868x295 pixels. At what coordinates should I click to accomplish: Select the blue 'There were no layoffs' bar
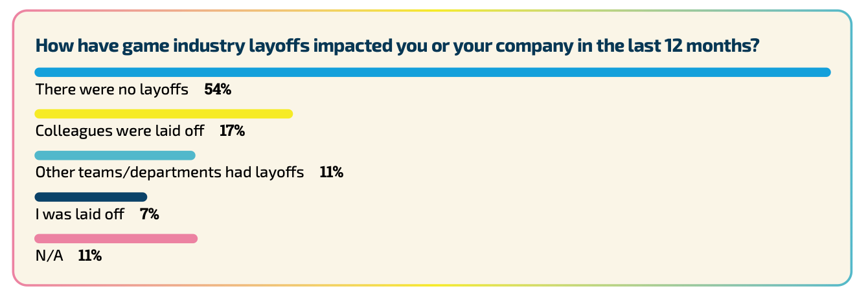(x=432, y=72)
